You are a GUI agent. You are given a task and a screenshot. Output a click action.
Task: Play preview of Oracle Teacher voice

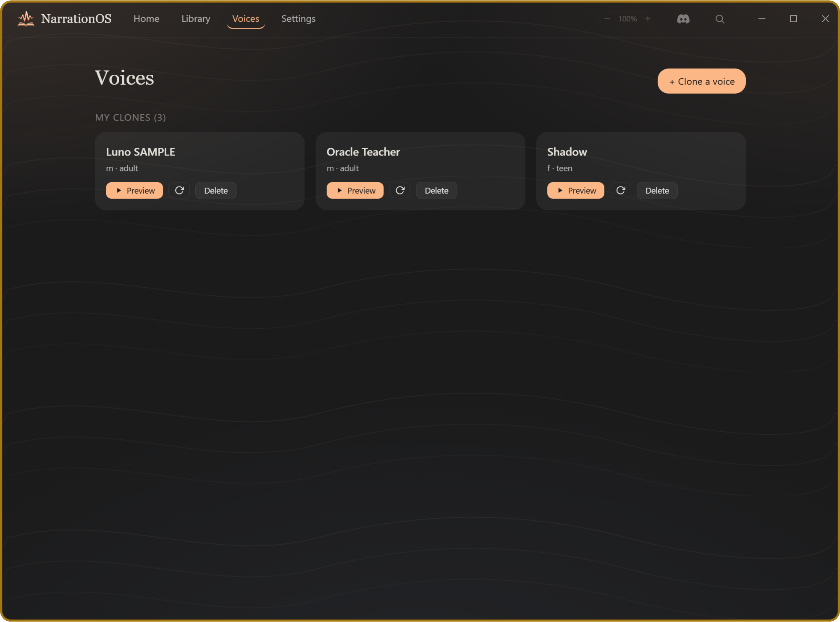click(x=355, y=191)
